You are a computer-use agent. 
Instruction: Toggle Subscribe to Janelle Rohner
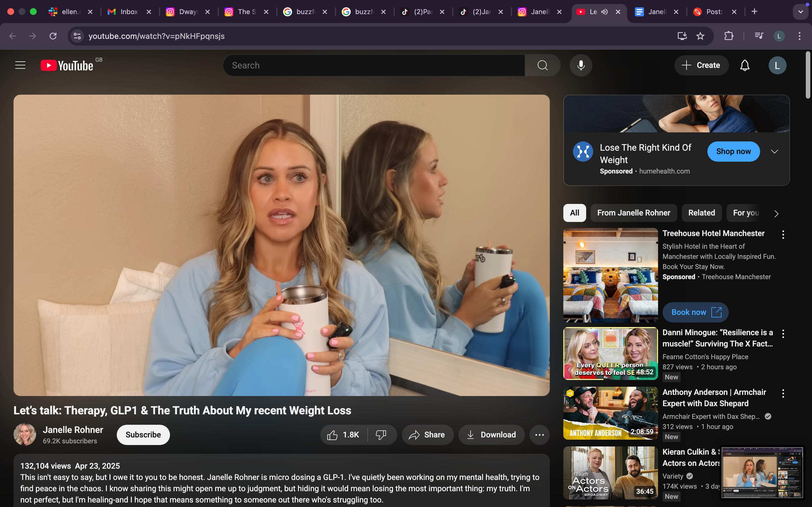(143, 435)
